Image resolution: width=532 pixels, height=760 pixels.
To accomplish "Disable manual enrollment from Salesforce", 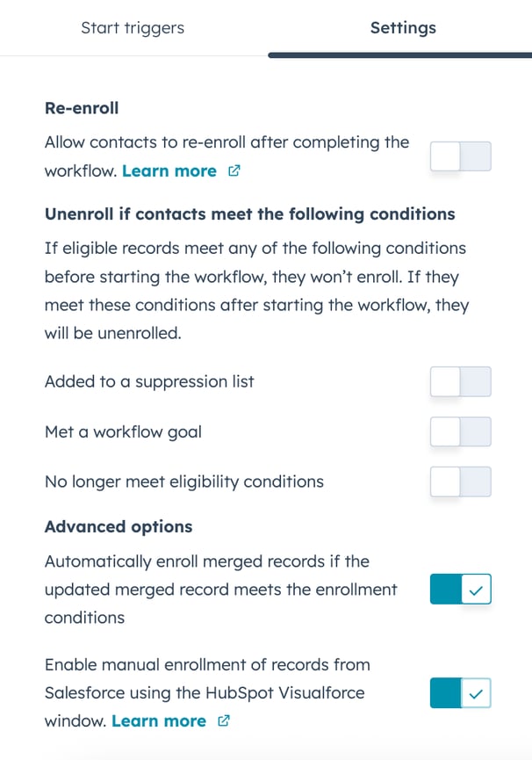I will point(460,692).
